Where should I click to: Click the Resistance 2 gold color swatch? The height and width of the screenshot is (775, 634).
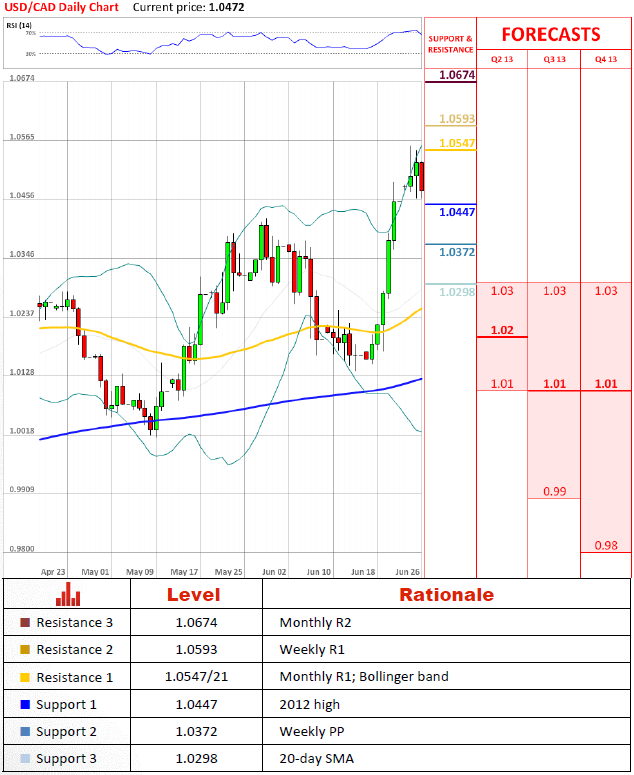pyautogui.click(x=25, y=649)
